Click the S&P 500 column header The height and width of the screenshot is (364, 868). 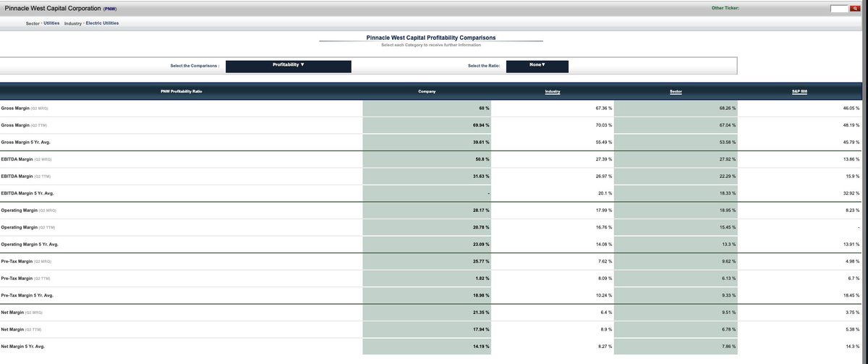[801, 91]
